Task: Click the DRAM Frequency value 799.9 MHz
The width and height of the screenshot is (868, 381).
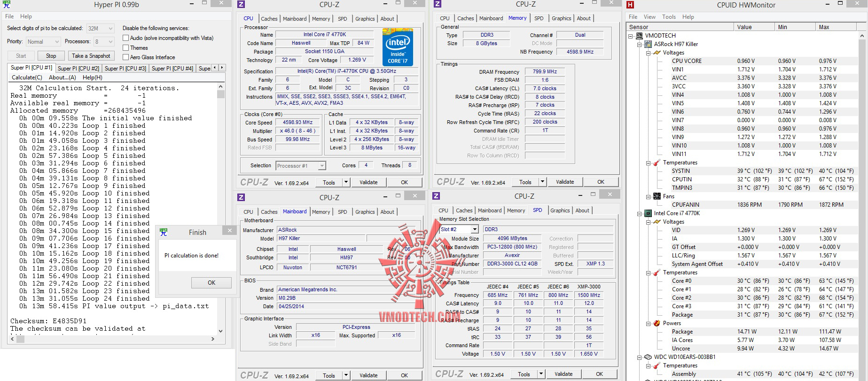Action: pyautogui.click(x=545, y=71)
